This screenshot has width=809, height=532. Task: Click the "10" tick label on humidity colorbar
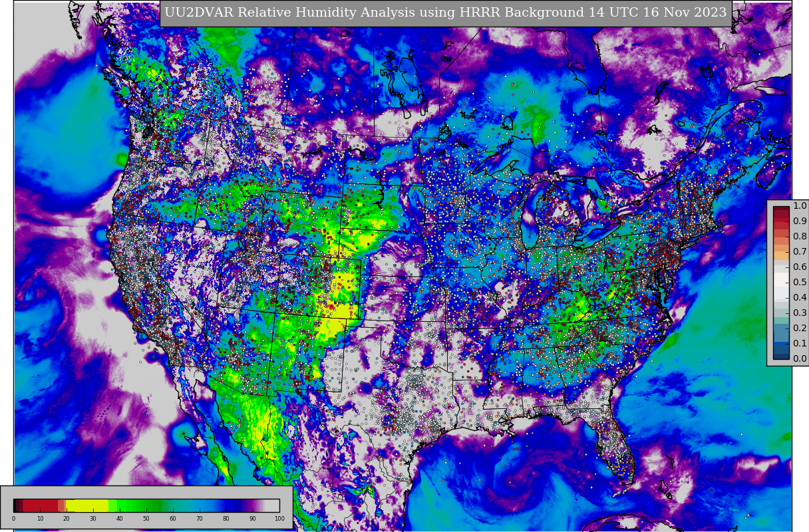click(40, 519)
